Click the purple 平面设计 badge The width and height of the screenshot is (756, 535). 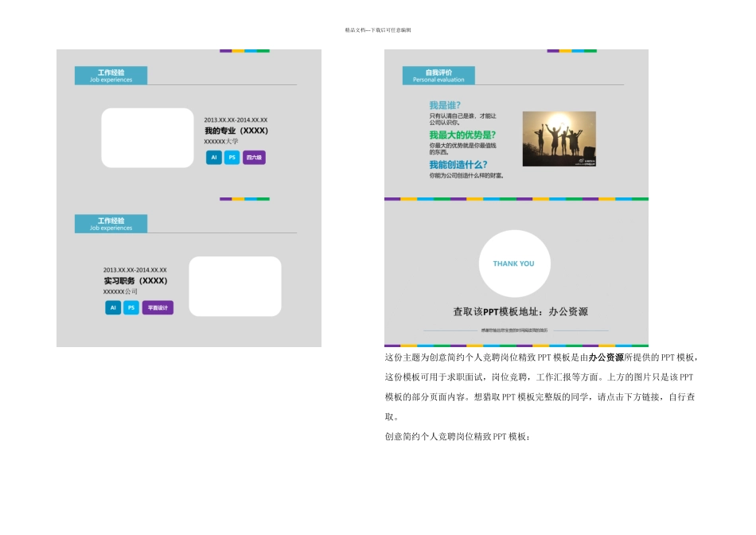click(158, 307)
